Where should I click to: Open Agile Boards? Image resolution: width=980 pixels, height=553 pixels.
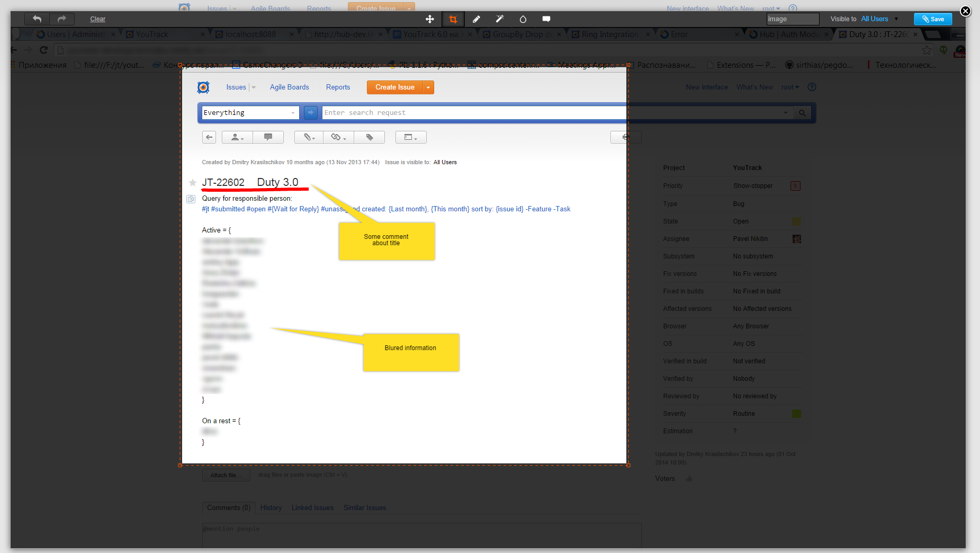[290, 87]
